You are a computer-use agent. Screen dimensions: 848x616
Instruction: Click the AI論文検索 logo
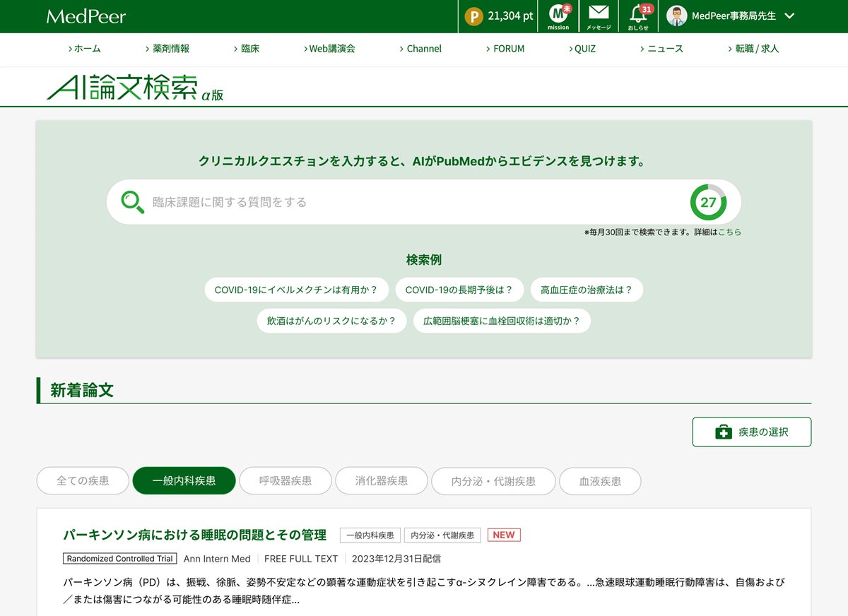pyautogui.click(x=135, y=87)
